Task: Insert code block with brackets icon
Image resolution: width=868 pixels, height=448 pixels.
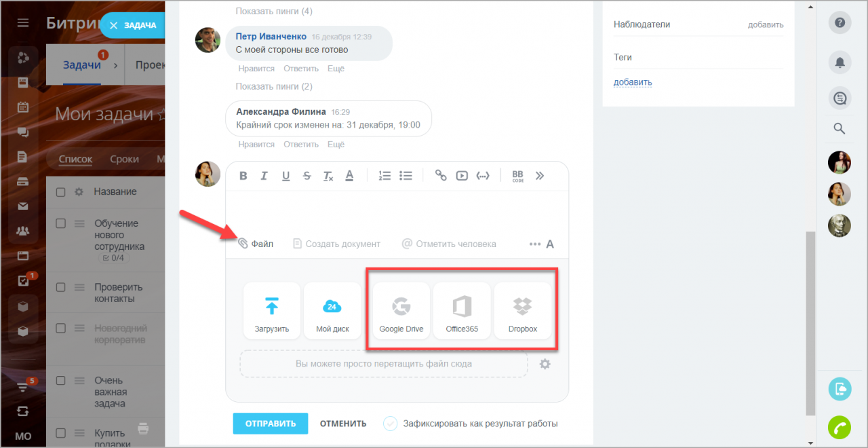Action: tap(483, 176)
